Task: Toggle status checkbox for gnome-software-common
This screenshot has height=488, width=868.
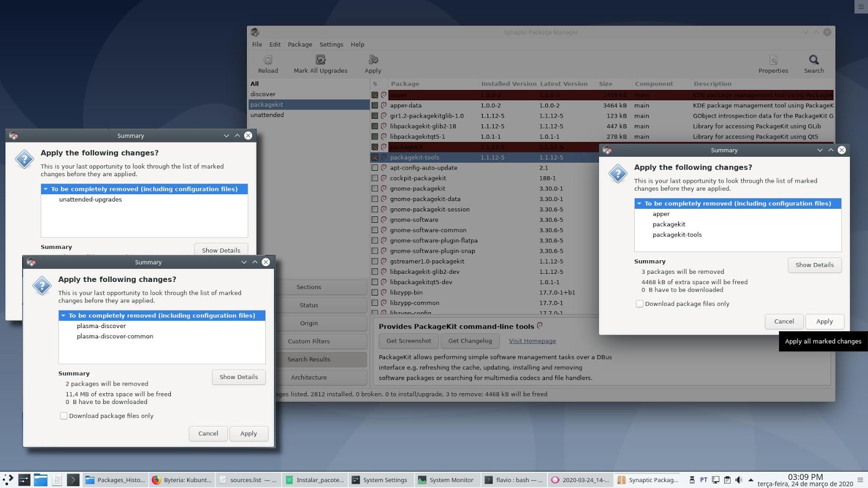Action: [375, 230]
